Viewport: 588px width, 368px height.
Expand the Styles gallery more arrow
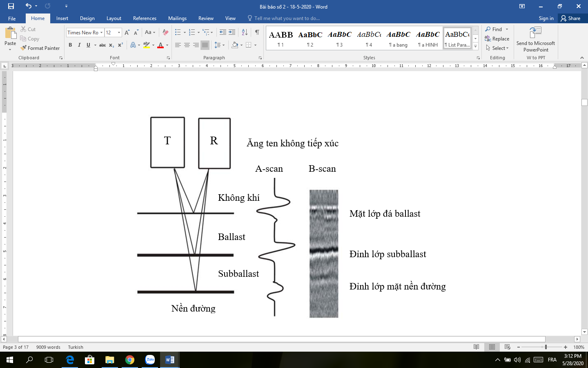coord(475,47)
